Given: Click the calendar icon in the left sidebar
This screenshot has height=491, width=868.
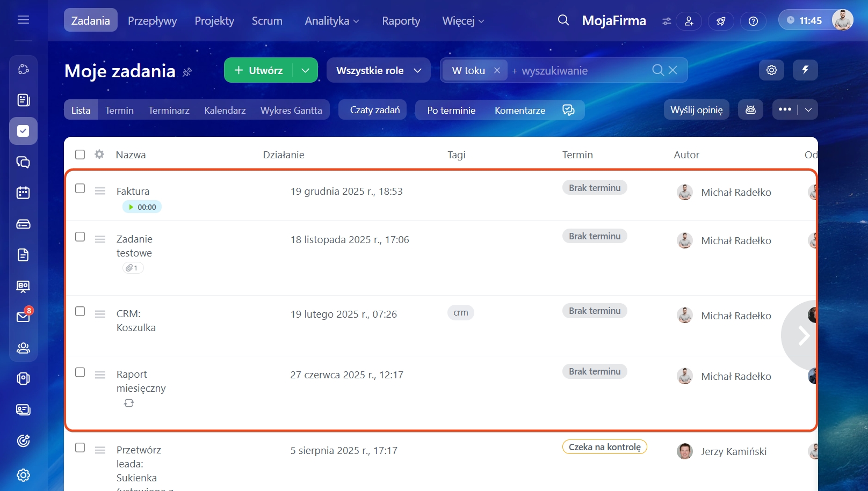Looking at the screenshot, I should coord(23,193).
